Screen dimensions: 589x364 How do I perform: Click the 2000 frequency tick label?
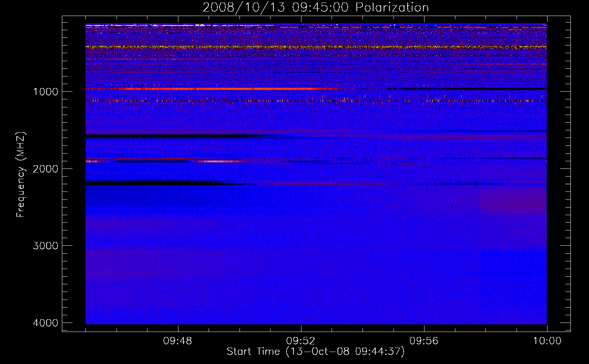click(x=46, y=169)
